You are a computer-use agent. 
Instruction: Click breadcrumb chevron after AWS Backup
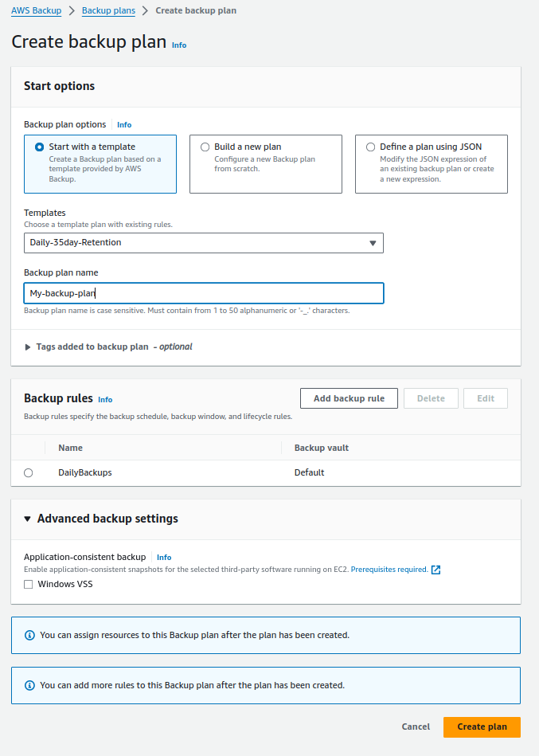pyautogui.click(x=72, y=10)
